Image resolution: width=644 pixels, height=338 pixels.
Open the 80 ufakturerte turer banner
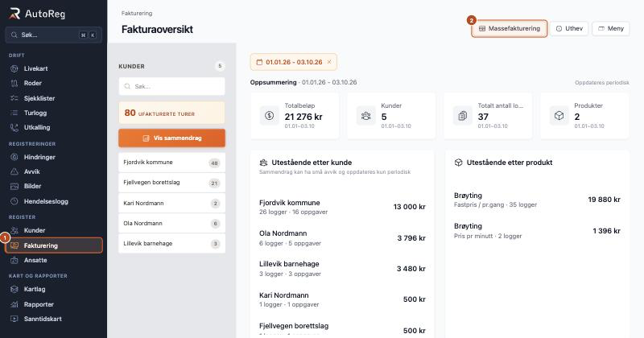click(171, 113)
